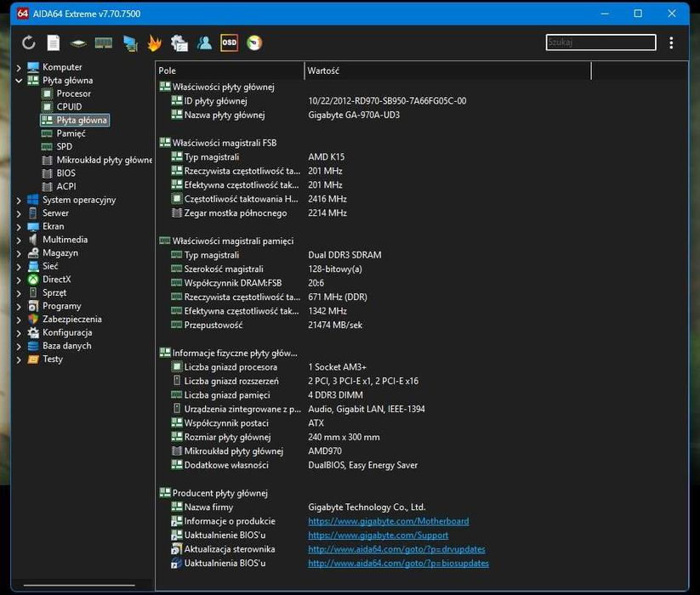This screenshot has width=700, height=595.
Task: Click the AIDA64 title bar app icon
Action: click(22, 14)
